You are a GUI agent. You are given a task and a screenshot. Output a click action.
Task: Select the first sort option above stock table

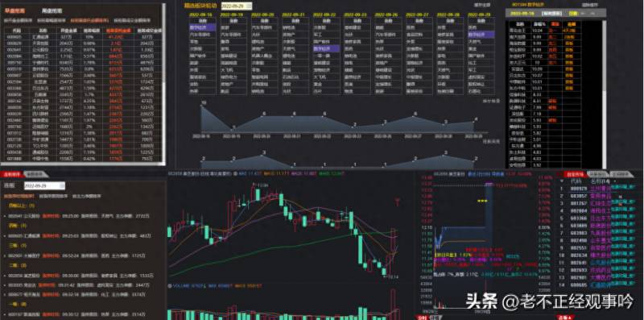[18, 20]
